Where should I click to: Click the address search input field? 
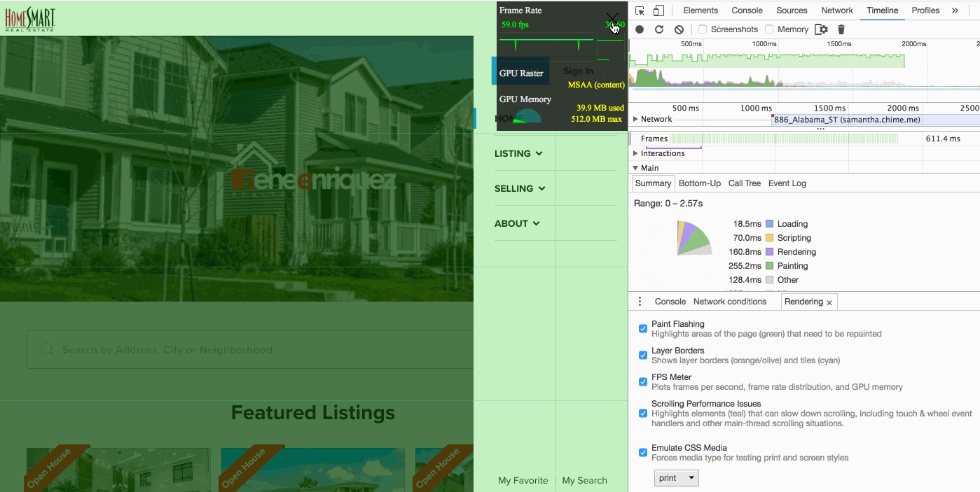pos(250,349)
